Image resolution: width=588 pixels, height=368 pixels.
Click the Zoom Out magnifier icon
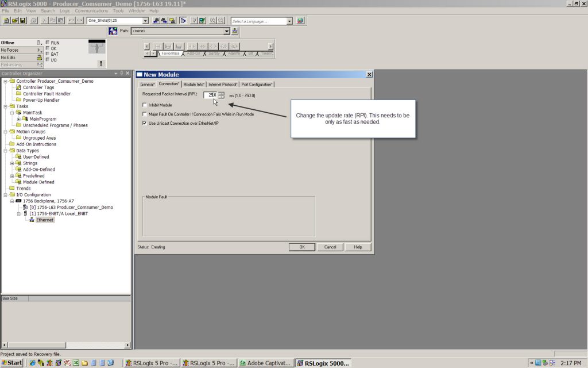(x=221, y=21)
